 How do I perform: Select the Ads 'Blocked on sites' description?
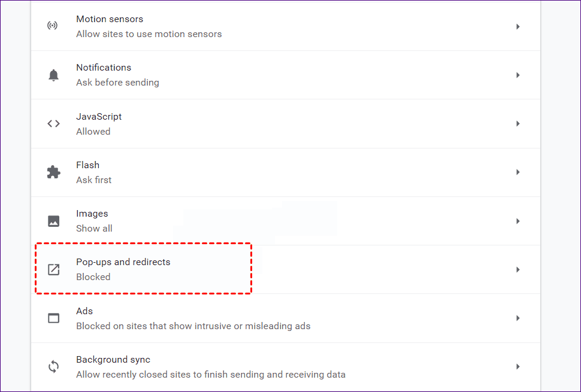pos(193,326)
